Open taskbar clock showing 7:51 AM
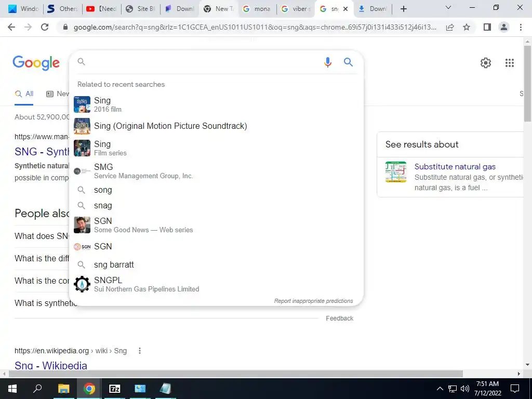Viewport: 532px width, 399px height. click(x=487, y=389)
